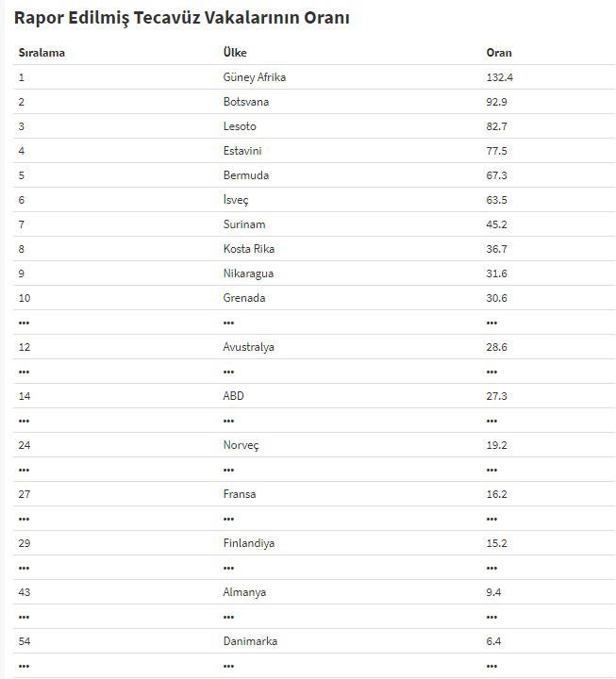Viewport: 616px width, 679px height.
Task: Click the Oran column header
Action: point(499,53)
